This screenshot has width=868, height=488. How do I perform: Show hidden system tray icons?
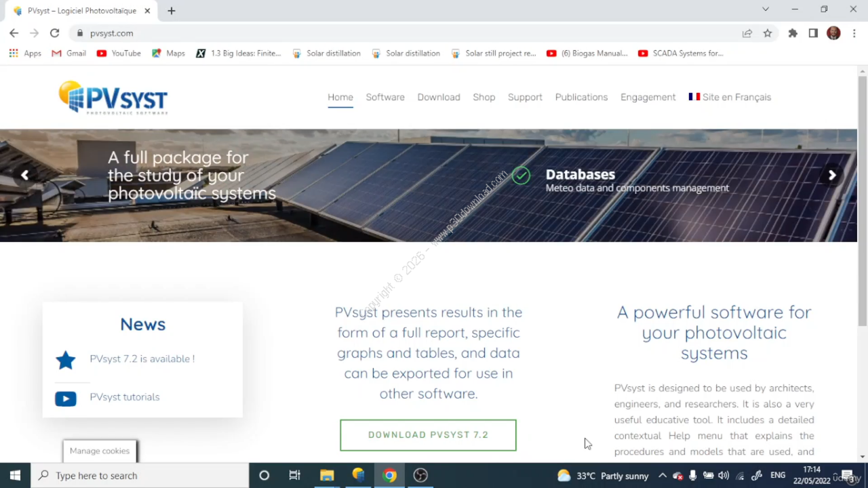pos(663,476)
